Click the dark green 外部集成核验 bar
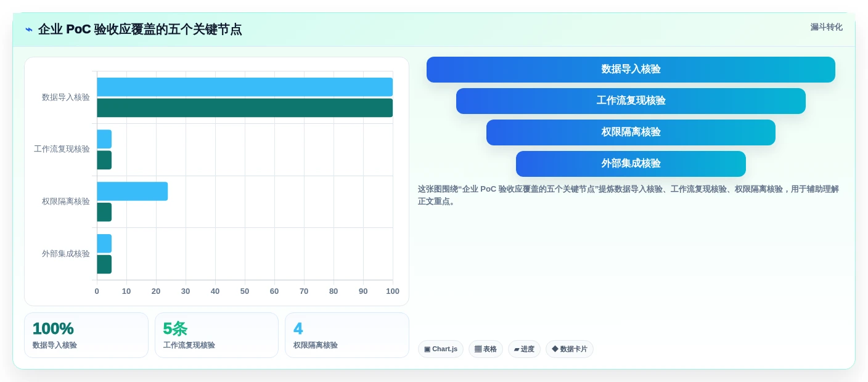This screenshot has height=382, width=868. pyautogui.click(x=104, y=264)
